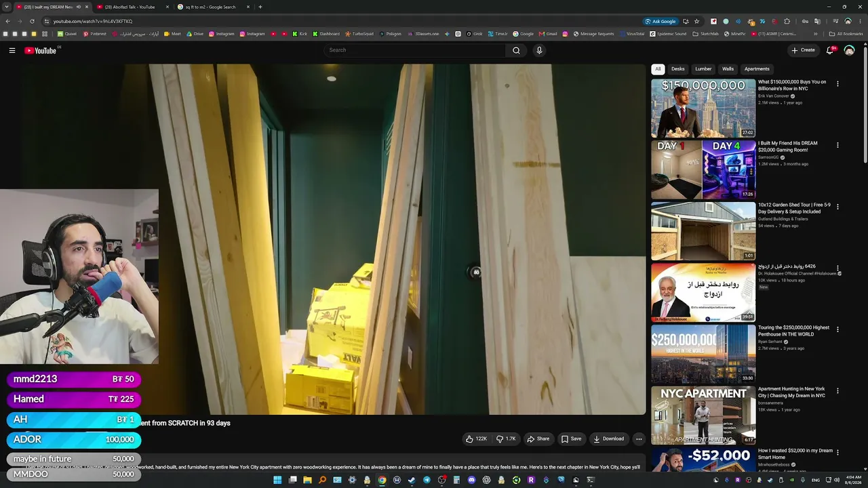The image size is (868, 488).
Task: Open Erik Van Conover channel link
Action: [774, 96]
